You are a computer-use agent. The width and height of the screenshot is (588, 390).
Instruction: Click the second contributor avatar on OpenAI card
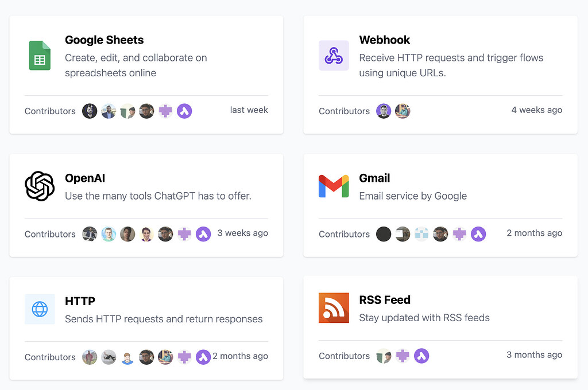109,234
